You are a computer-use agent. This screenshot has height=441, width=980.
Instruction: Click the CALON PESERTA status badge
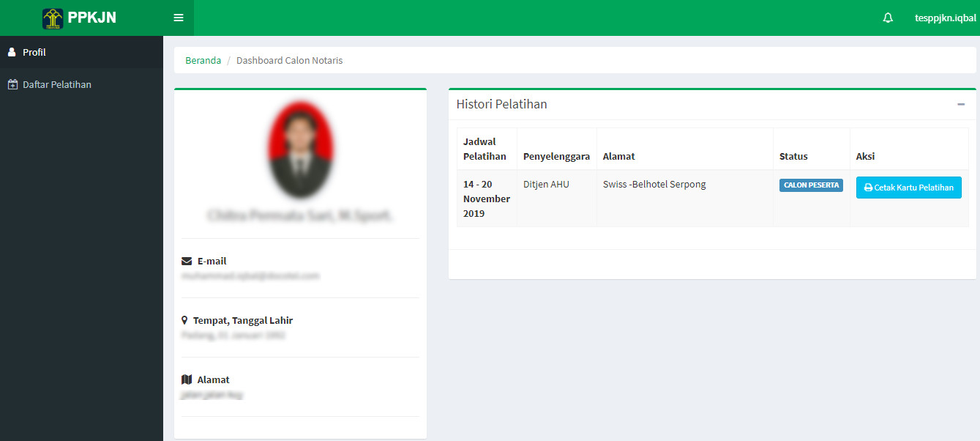click(x=810, y=185)
